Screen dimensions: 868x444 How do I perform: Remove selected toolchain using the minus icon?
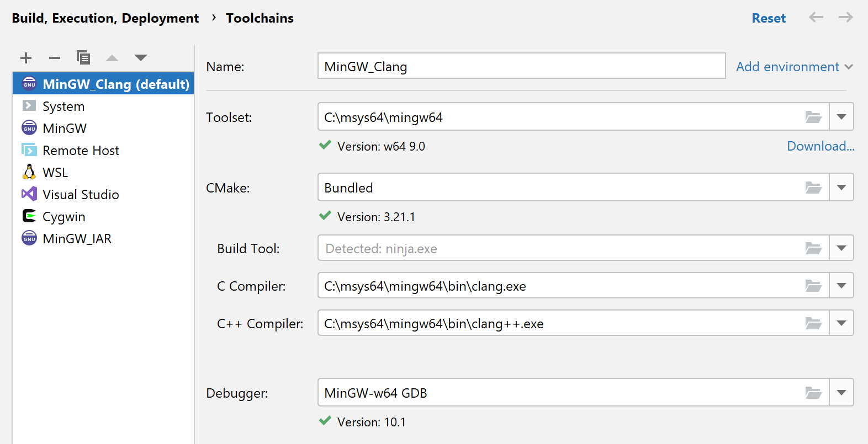pyautogui.click(x=54, y=57)
